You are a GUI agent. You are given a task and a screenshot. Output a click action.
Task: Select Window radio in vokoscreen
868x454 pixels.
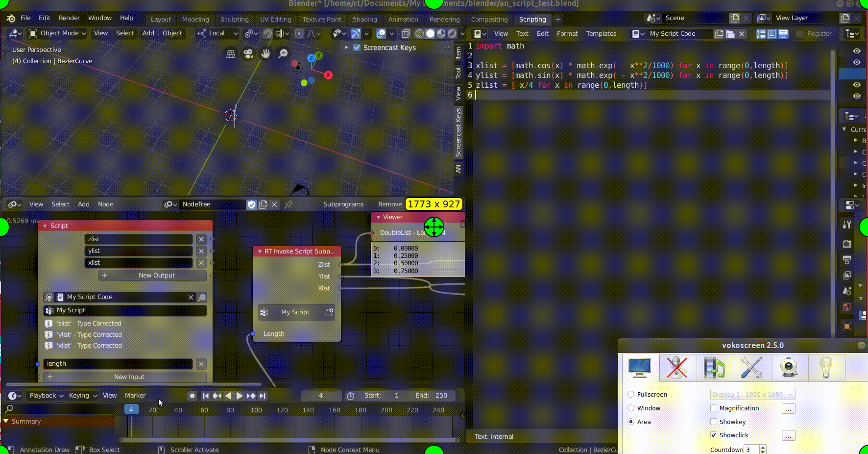point(631,408)
